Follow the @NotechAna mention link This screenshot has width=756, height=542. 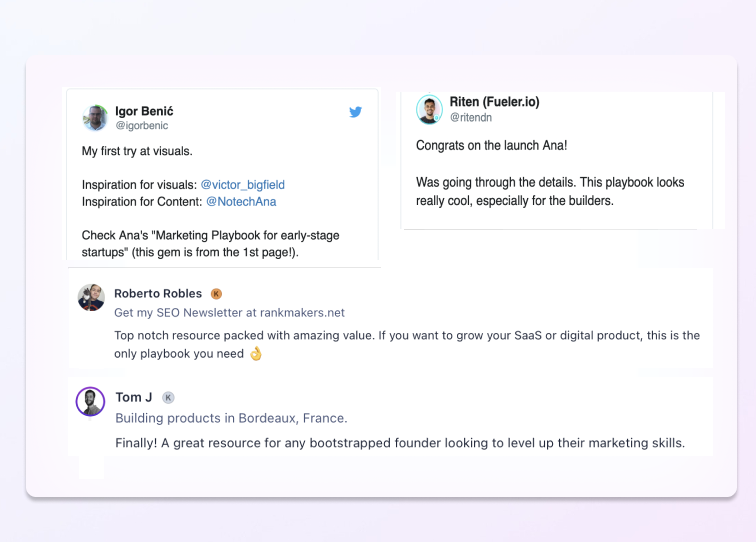click(x=241, y=201)
